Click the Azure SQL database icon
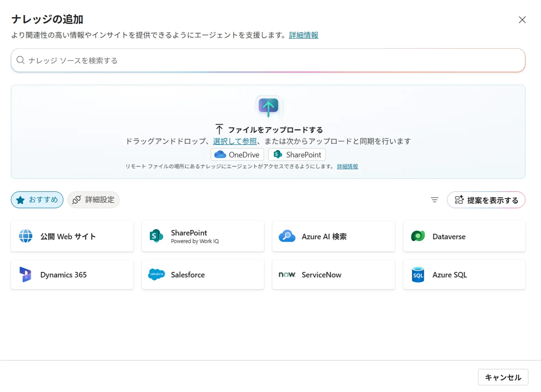 (418, 275)
